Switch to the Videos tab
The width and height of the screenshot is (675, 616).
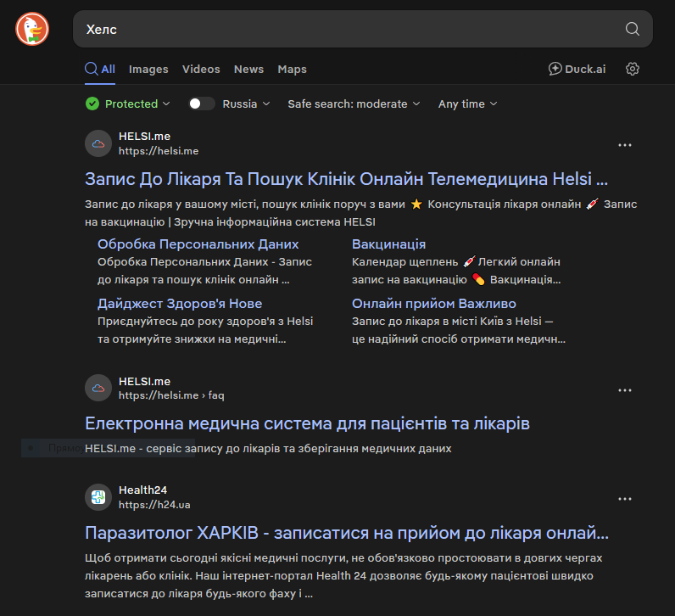point(201,69)
